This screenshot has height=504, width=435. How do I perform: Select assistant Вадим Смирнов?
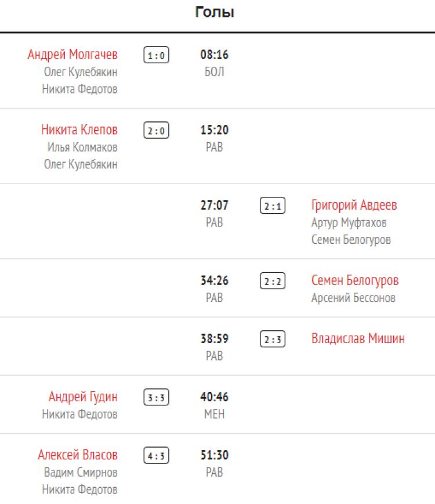click(81, 473)
